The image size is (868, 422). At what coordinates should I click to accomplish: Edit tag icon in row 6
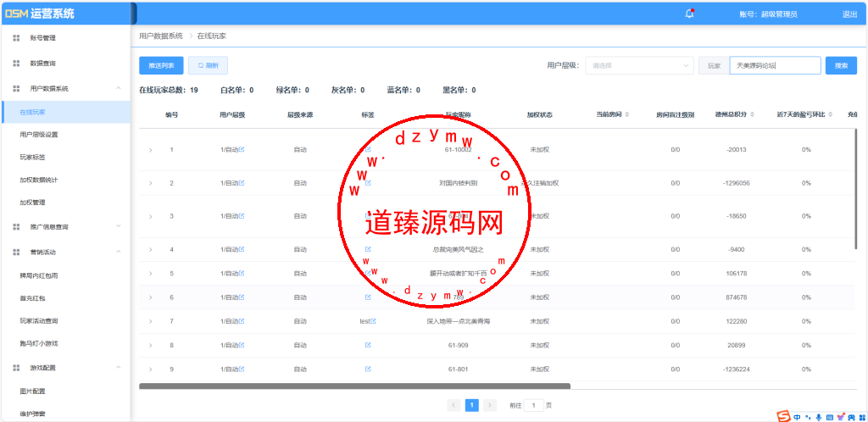(368, 297)
